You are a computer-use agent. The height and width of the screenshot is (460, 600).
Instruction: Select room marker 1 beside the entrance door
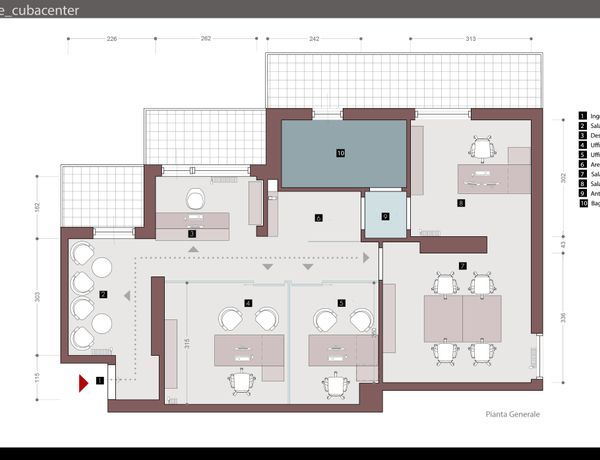[100, 381]
